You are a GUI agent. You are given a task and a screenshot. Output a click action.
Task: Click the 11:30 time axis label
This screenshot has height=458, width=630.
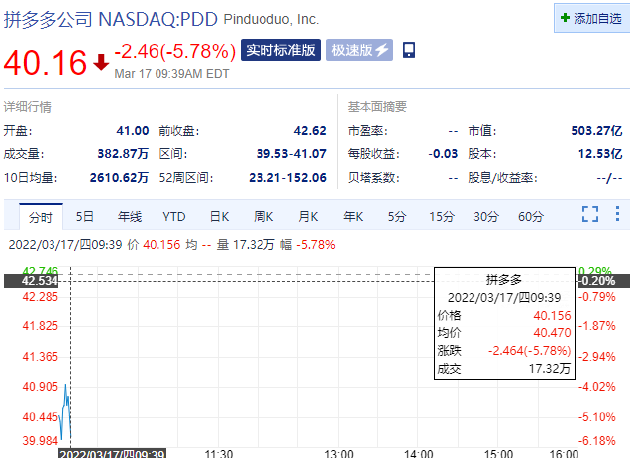(219, 454)
